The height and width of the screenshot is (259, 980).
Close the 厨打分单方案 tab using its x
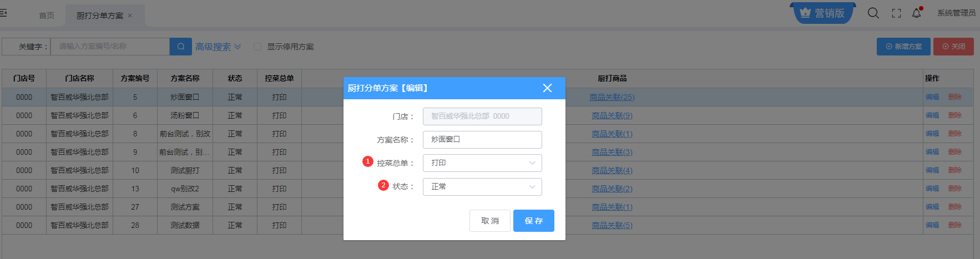pos(130,16)
